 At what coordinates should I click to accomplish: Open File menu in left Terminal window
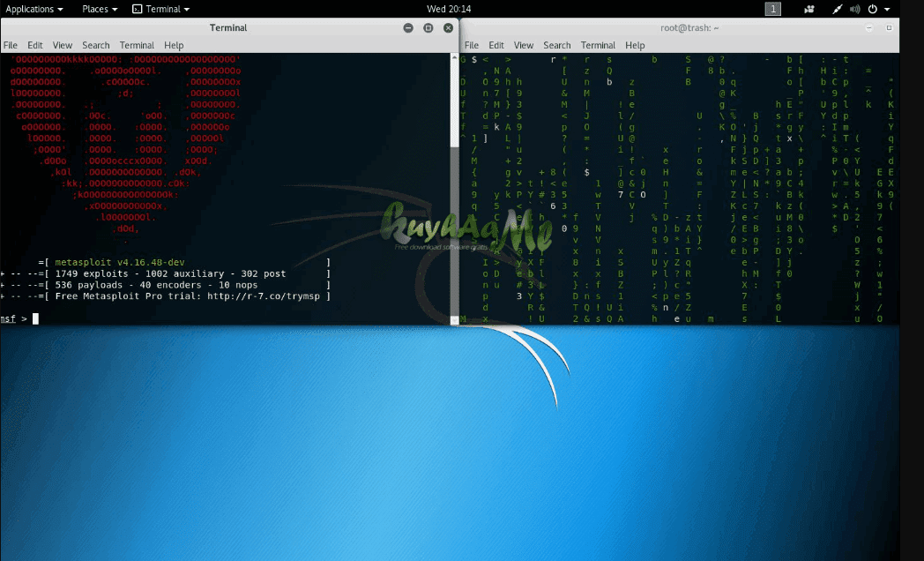pos(10,45)
